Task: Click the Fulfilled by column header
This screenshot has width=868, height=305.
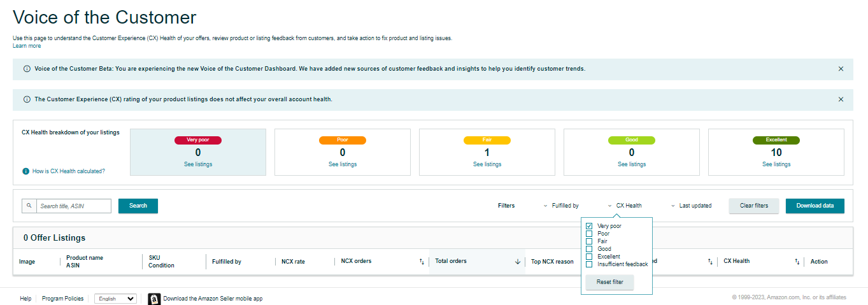Action: [x=227, y=262]
